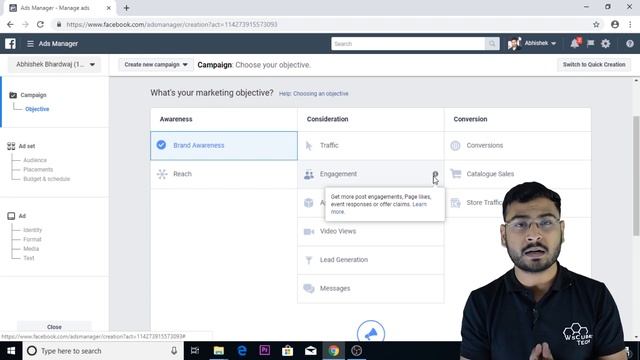Open Premiere Pro from taskbar
Screen dimensions: 640x360
pos(264,351)
